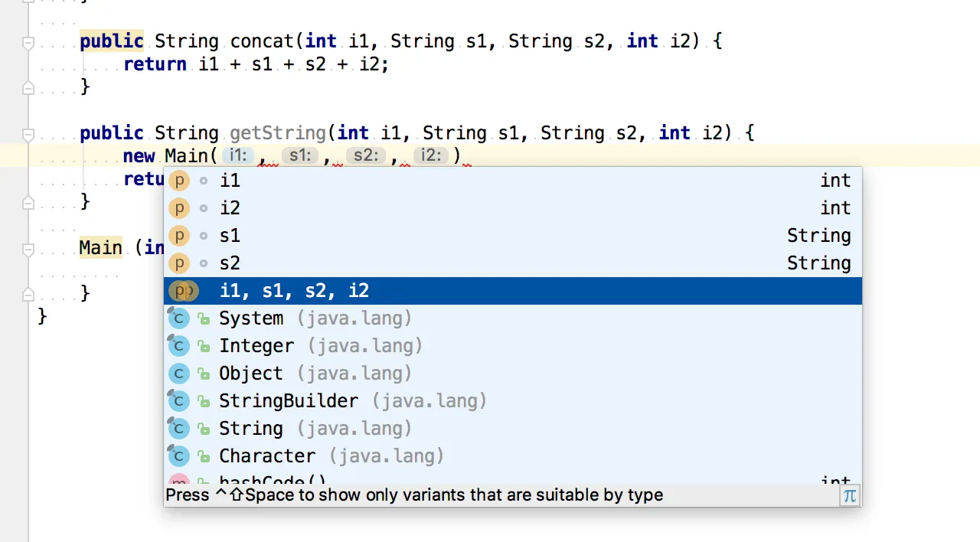
Task: Choose the "i1, s1, s2, i2" completion
Action: coord(294,291)
